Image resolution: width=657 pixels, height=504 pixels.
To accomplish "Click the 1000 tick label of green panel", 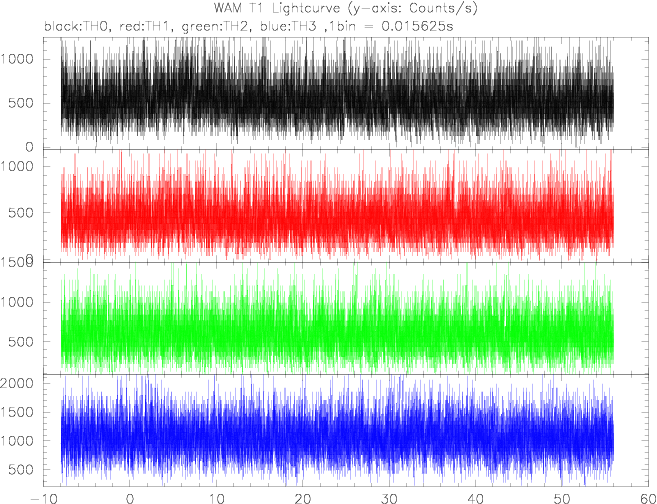I will (16, 302).
